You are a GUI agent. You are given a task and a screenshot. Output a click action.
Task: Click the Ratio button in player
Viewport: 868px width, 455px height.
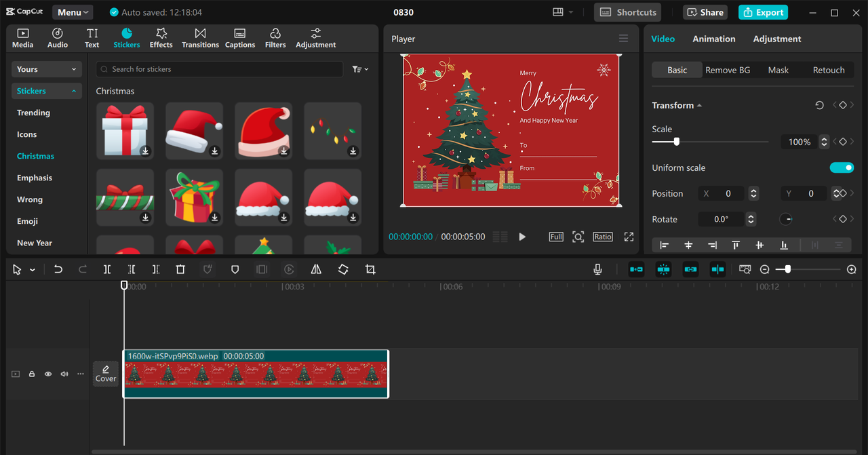coord(602,237)
